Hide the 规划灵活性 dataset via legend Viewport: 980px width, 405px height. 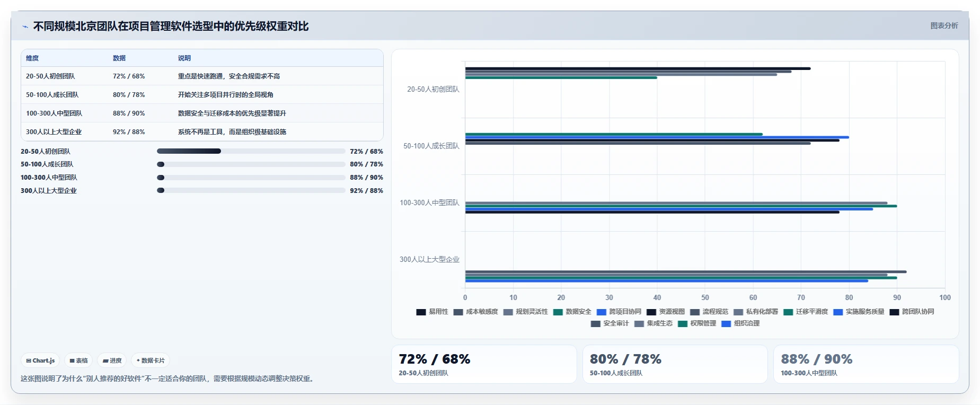(x=525, y=312)
